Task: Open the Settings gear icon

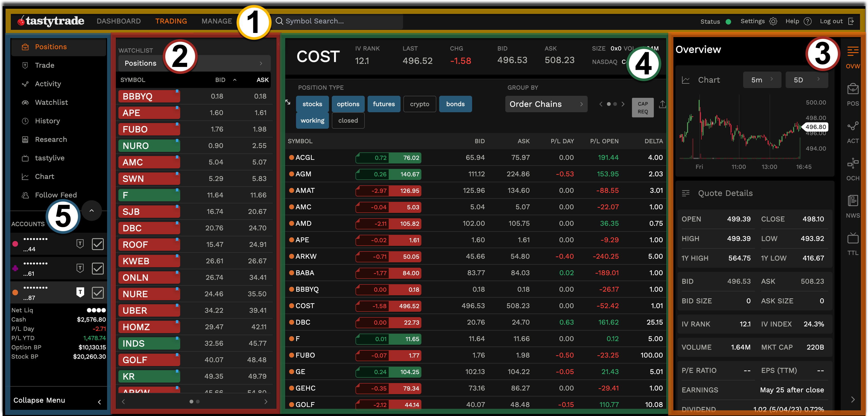Action: tap(773, 21)
